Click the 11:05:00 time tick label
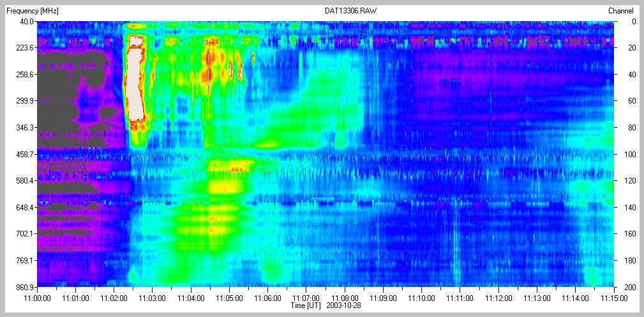The height and width of the screenshot is (317, 644). coord(229,298)
